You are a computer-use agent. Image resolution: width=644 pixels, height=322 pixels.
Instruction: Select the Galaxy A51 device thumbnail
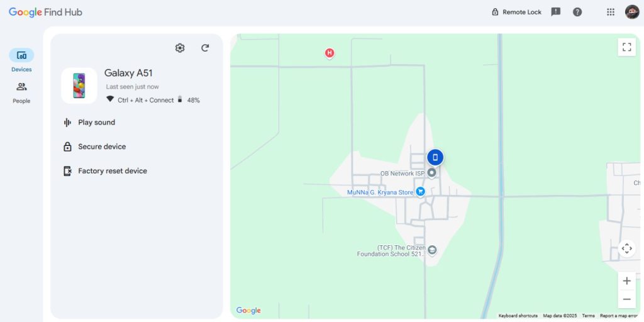coord(79,86)
